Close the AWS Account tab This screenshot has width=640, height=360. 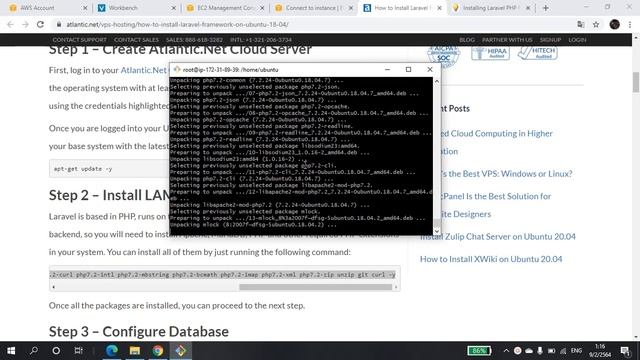point(85,8)
